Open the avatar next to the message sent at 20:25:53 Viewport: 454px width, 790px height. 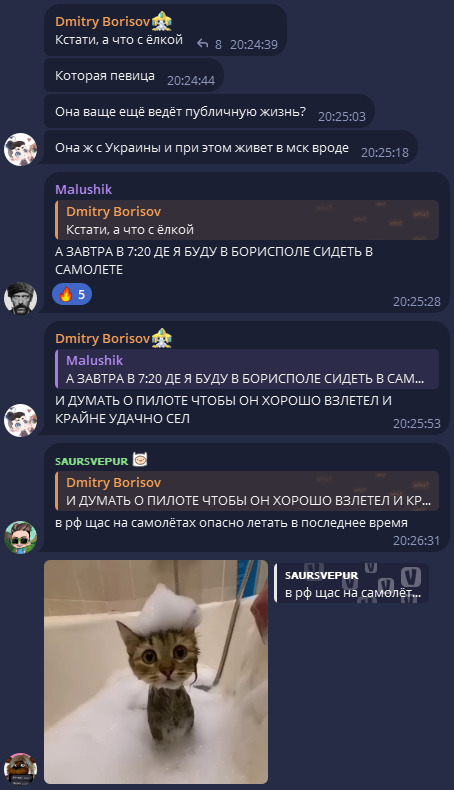pos(21,420)
